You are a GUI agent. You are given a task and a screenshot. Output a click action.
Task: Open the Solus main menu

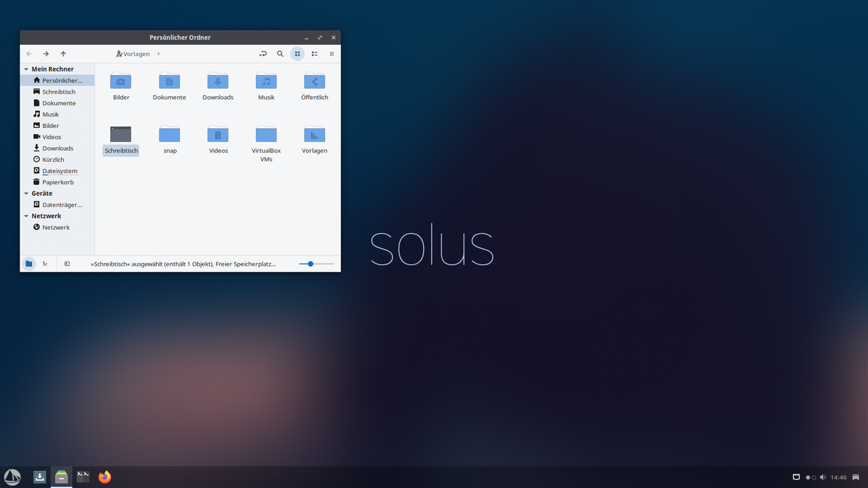click(x=12, y=476)
